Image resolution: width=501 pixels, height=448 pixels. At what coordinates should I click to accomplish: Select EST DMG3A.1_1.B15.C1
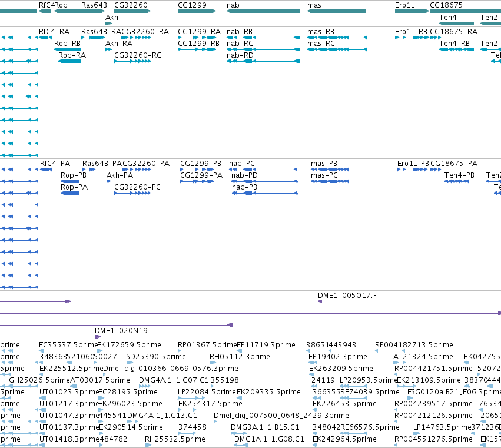click(x=265, y=427)
